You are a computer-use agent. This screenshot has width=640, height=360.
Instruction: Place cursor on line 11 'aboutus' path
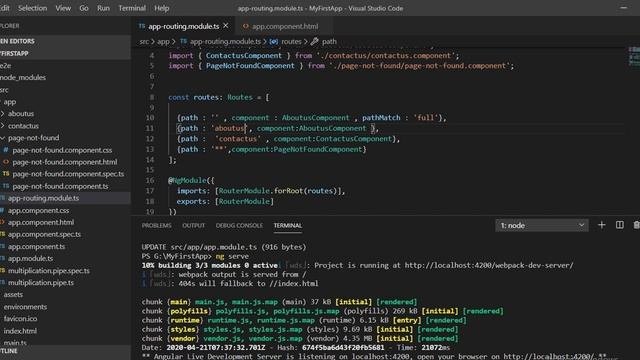[230, 129]
